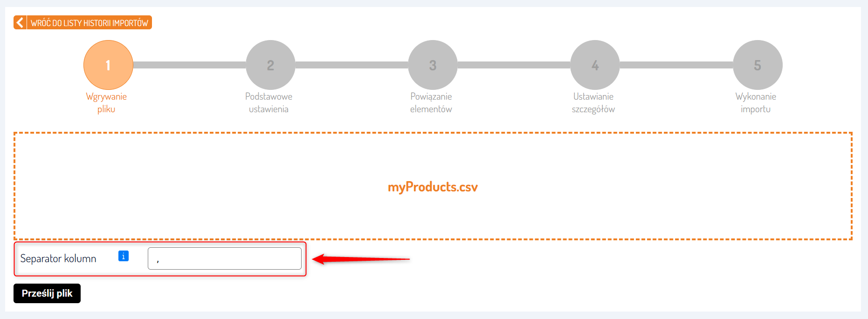Return via 'Wróć do listy historii importów'
Image resolution: width=868 pixels, height=319 pixels.
click(89, 23)
